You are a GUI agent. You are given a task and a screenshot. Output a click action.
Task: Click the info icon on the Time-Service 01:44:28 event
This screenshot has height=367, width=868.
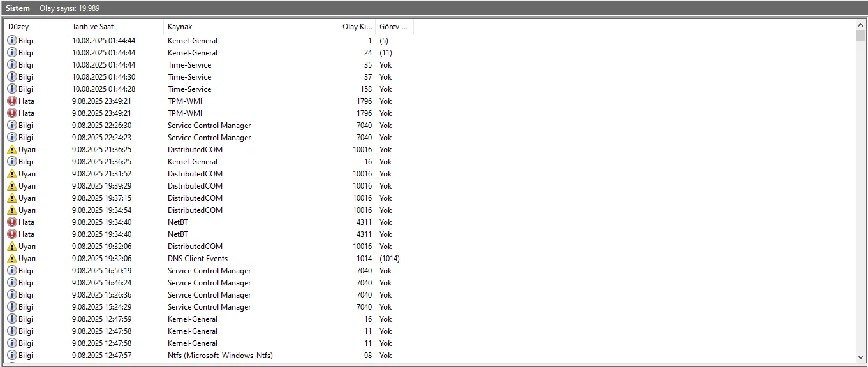pyautogui.click(x=11, y=89)
